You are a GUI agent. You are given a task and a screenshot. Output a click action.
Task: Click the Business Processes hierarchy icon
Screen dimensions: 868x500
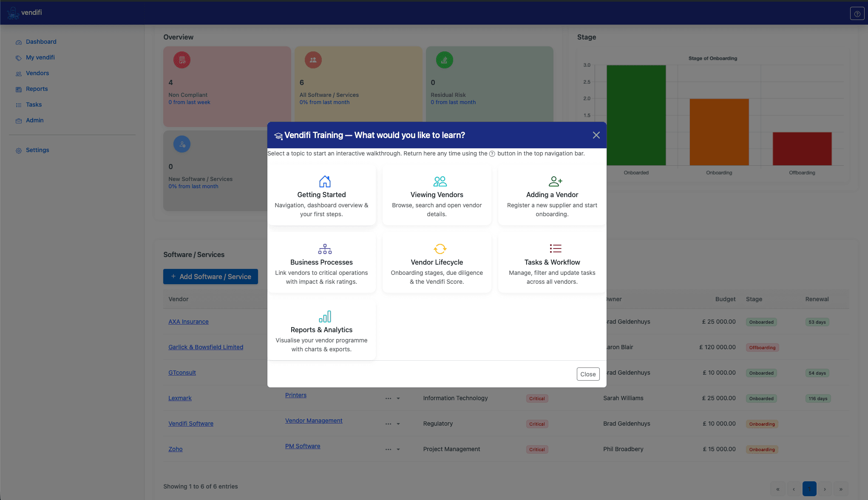point(325,249)
